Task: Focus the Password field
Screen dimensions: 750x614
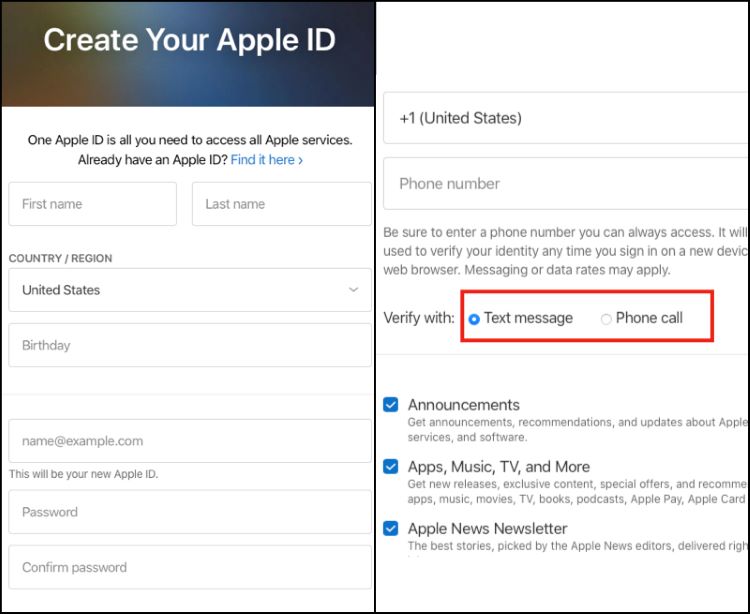Action: click(189, 512)
